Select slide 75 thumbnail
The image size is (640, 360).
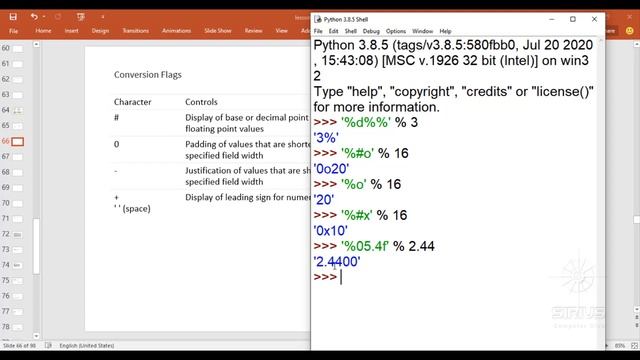click(x=18, y=281)
